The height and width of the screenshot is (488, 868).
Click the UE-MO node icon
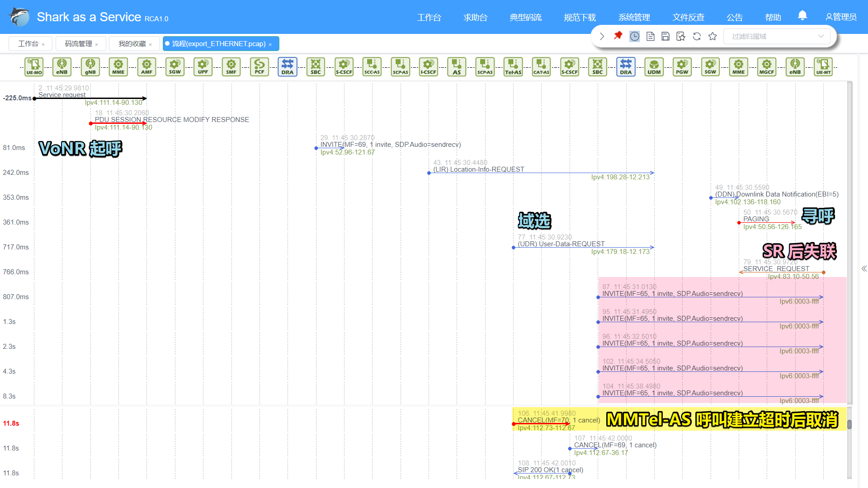(x=34, y=66)
